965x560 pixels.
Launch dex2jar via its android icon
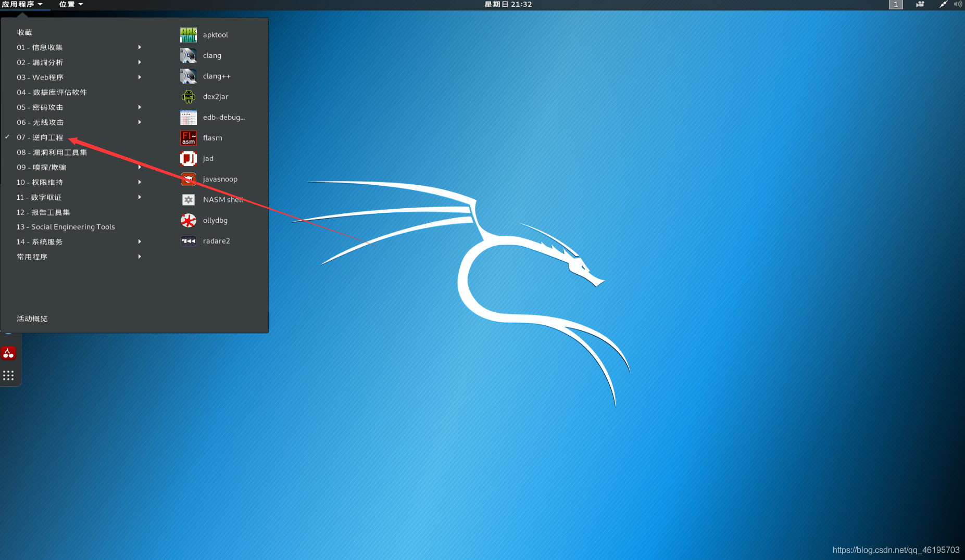tap(188, 97)
